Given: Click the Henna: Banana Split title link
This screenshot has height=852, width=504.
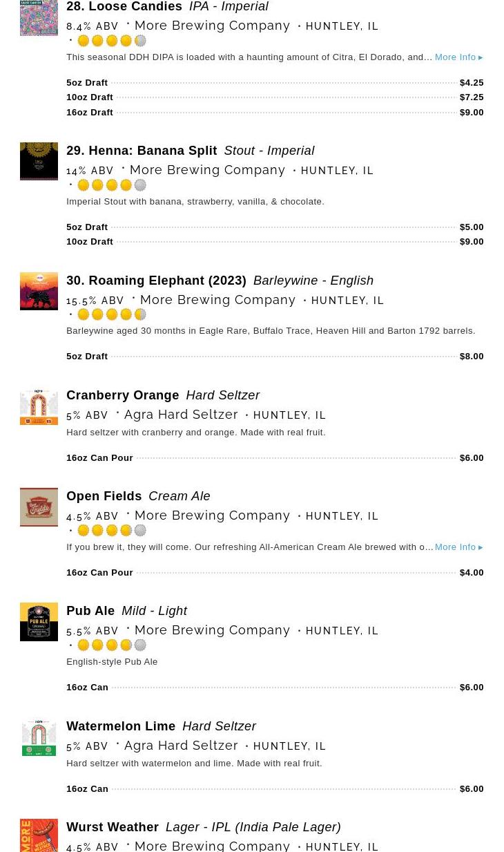Looking at the screenshot, I should 142,151.
